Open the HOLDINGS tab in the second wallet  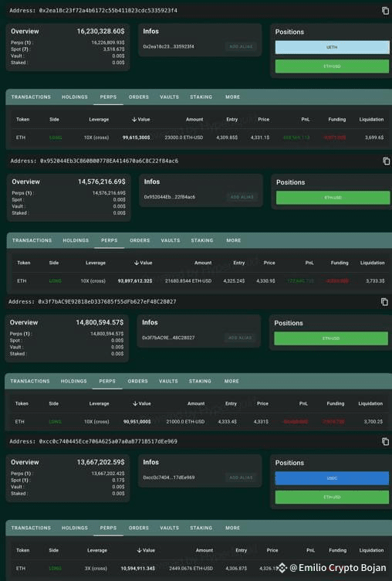[x=76, y=240]
